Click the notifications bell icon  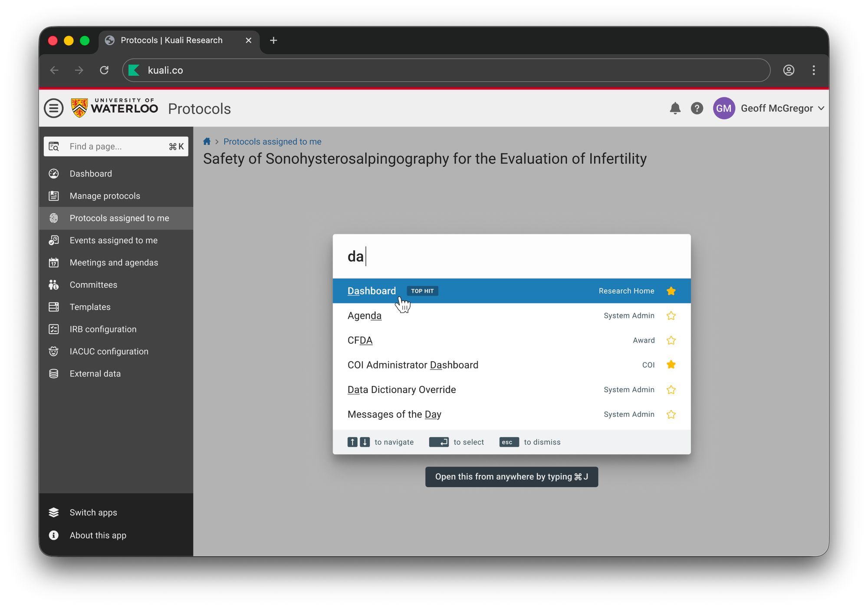[675, 108]
